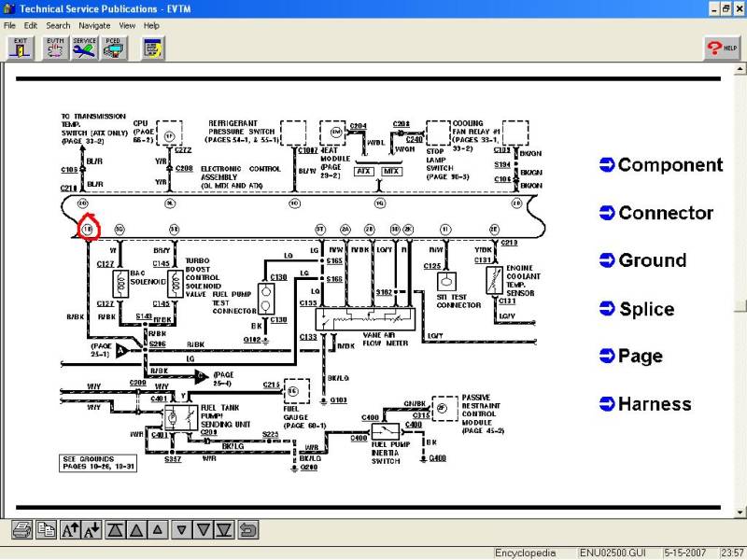Click the print icon in bottom toolbar
747x560 pixels.
click(x=22, y=529)
